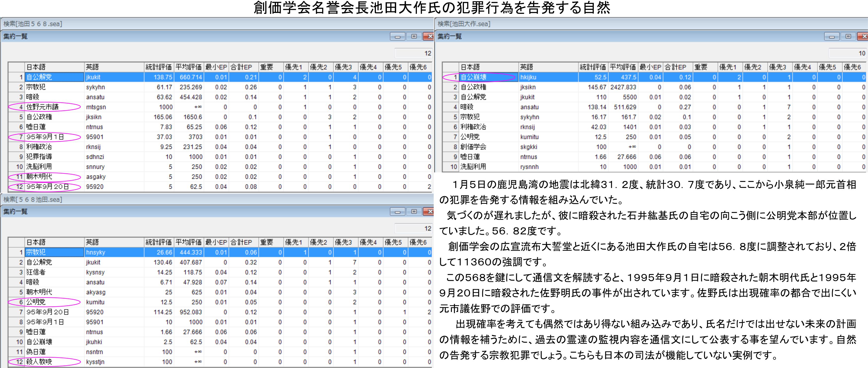868x368 pixels.
Task: Select the 公明党 row in bottom table
Action: 36,302
